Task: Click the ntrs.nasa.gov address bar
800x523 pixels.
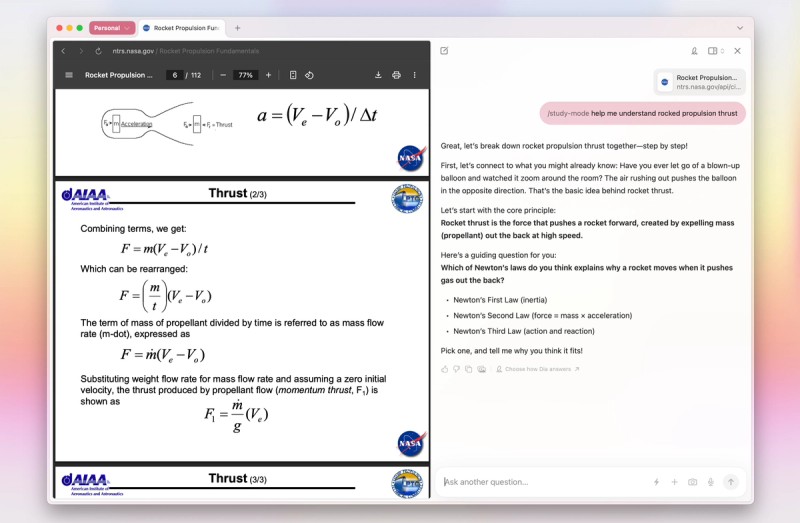Action: click(186, 51)
